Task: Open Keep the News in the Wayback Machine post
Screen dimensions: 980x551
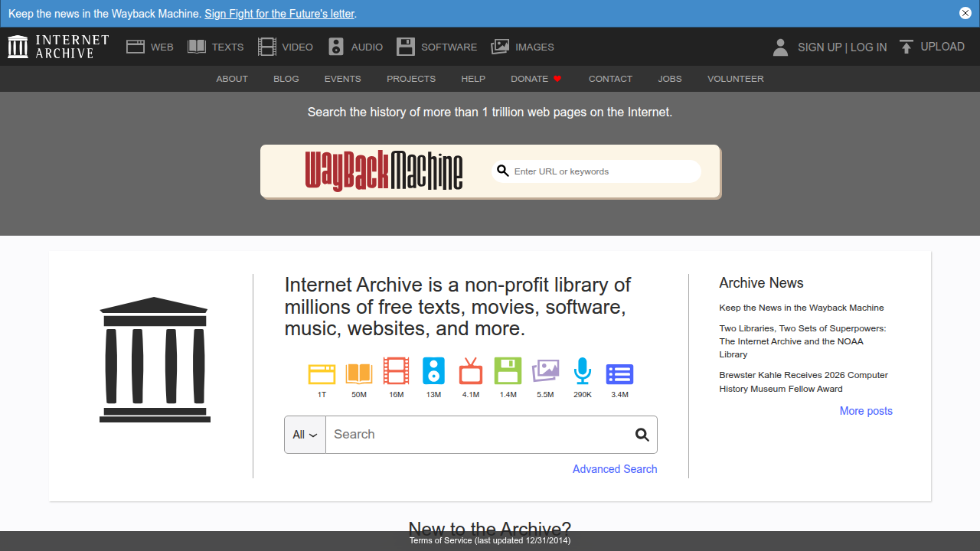Action: pos(802,308)
